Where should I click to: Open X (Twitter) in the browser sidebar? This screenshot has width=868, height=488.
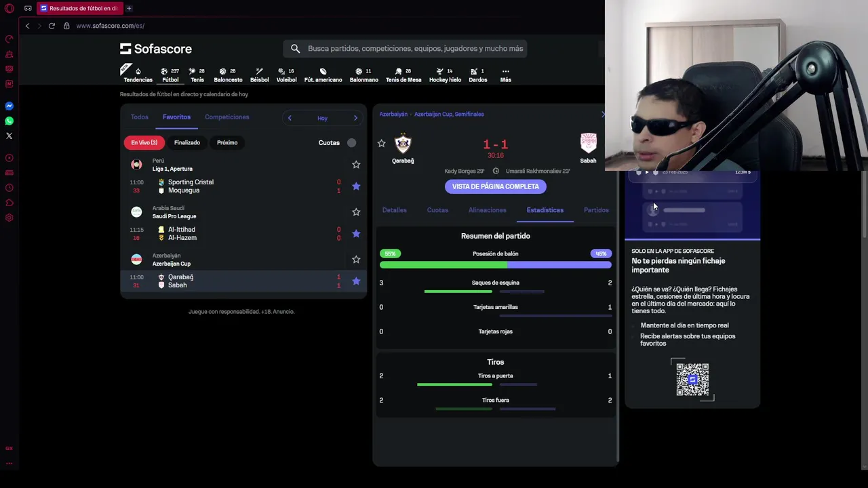click(x=9, y=136)
